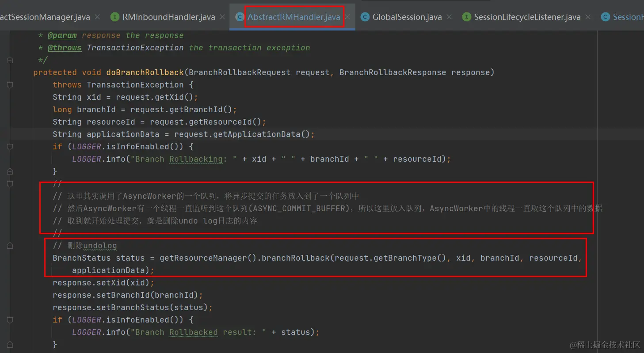Viewport: 644px width, 353px height.
Task: Switch to the RMInboundHandler.java tab
Action: [x=168, y=17]
